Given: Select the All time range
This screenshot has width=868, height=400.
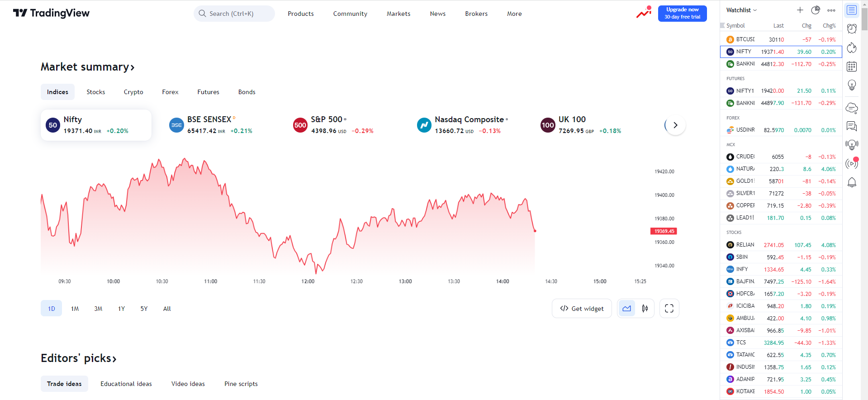Looking at the screenshot, I should click(167, 309).
